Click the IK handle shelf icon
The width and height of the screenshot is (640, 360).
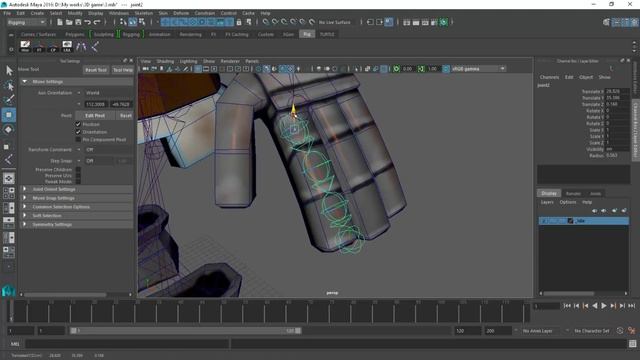pyautogui.click(x=81, y=47)
